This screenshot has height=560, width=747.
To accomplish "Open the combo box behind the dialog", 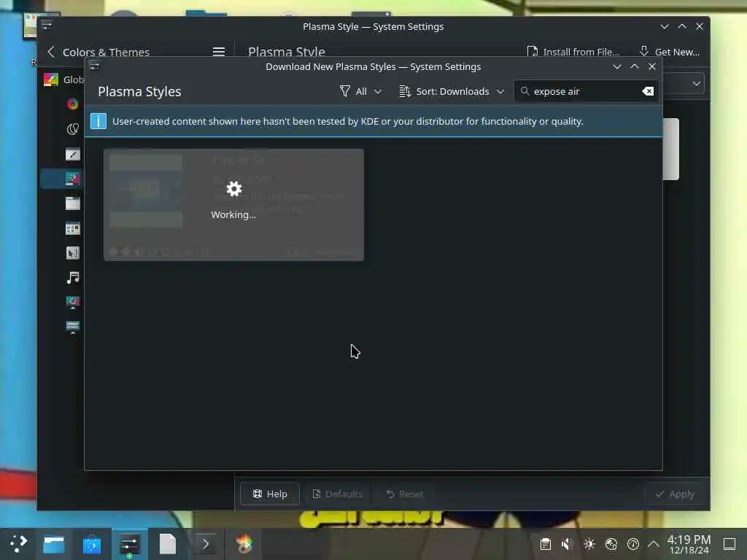I will 684,84.
